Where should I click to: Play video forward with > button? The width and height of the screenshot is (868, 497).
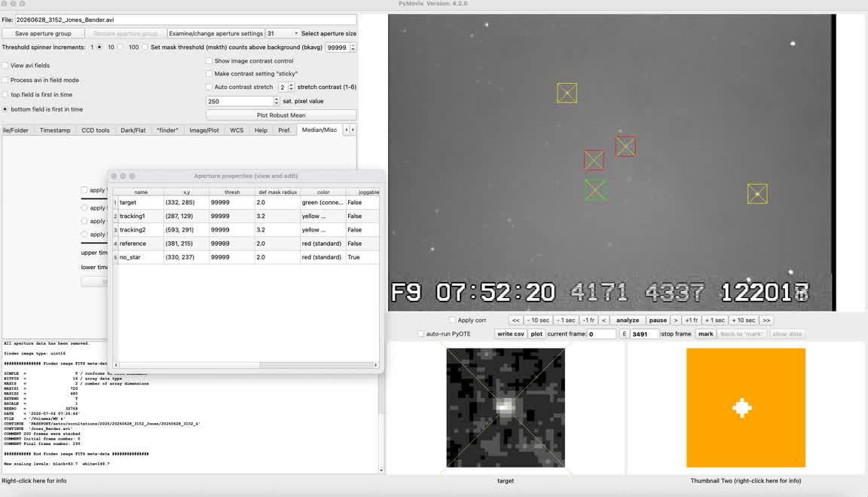[x=675, y=321]
